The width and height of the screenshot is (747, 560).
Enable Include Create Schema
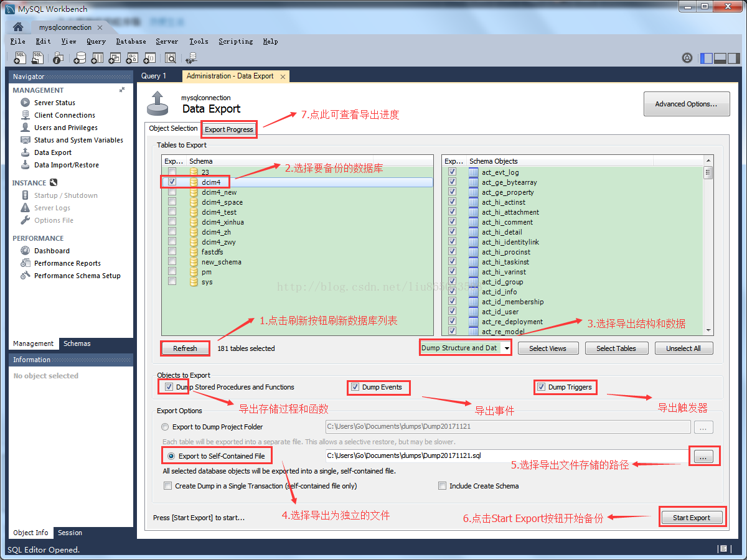[442, 486]
